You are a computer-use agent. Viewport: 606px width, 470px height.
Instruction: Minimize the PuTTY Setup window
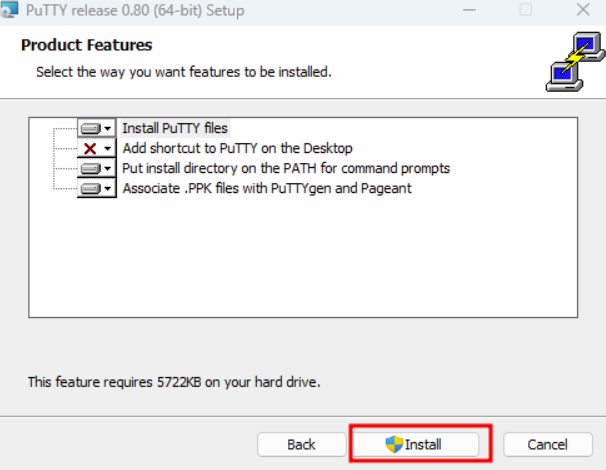pyautogui.click(x=470, y=10)
